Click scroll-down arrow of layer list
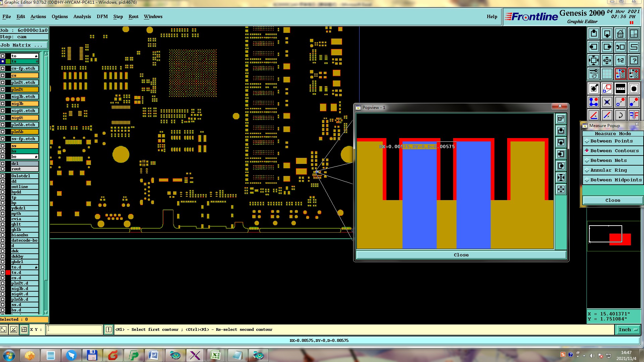This screenshot has width=644, height=362. point(46,312)
